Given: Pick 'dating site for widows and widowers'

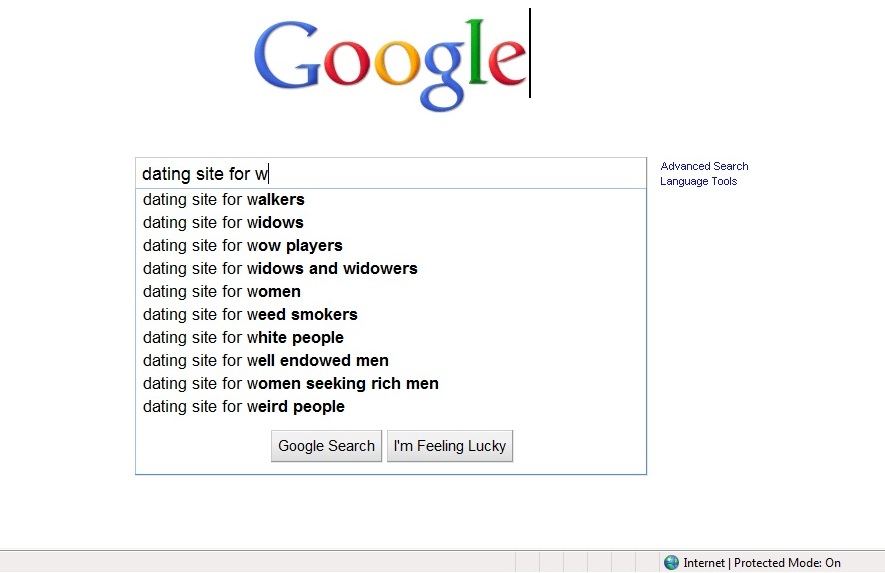Looking at the screenshot, I should [x=391, y=268].
